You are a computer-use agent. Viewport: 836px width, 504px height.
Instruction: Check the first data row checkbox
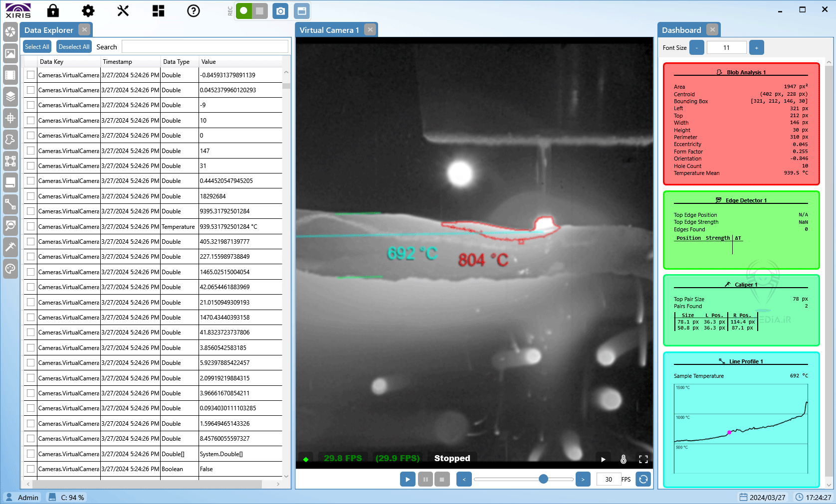pyautogui.click(x=31, y=75)
